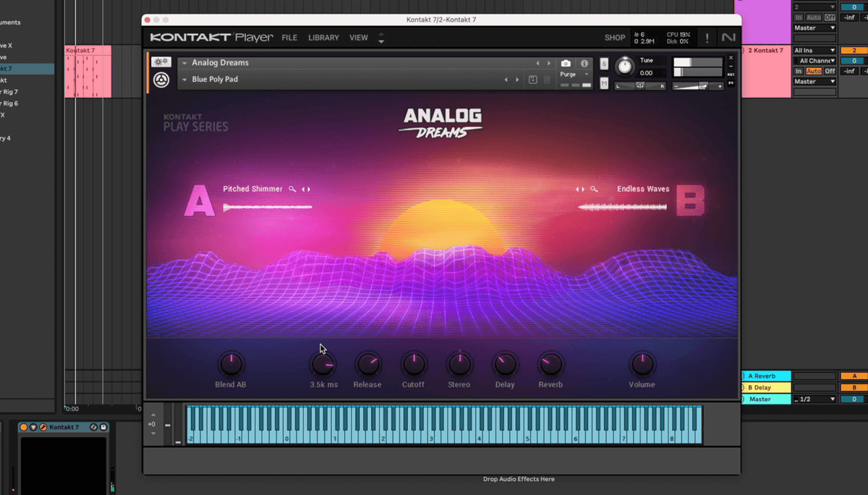This screenshot has width=868, height=495.
Task: Click the NI logo in Kontakt header
Action: tap(728, 38)
